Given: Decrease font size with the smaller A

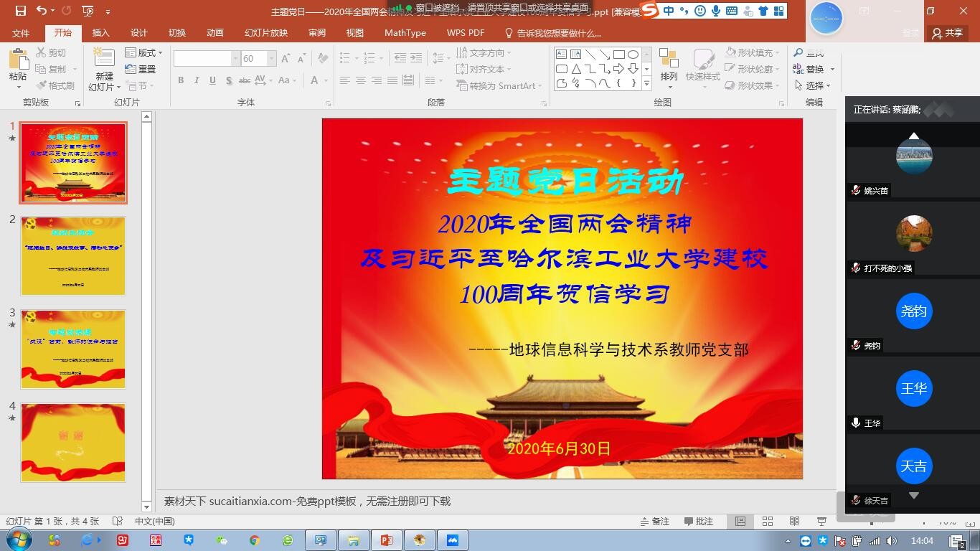Looking at the screenshot, I should click(301, 59).
